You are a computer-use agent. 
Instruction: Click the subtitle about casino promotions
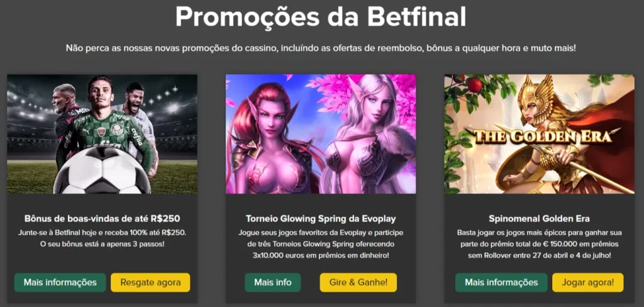pyautogui.click(x=321, y=48)
